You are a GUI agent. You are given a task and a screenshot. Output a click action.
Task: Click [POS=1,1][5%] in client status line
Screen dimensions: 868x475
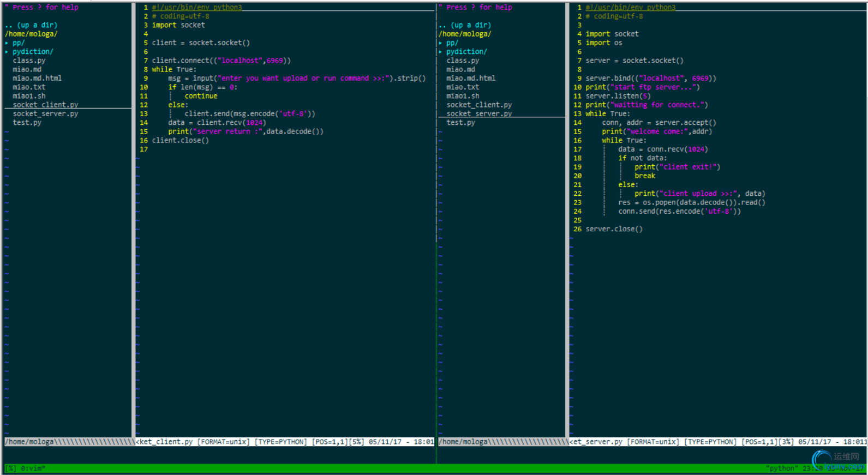pos(338,442)
